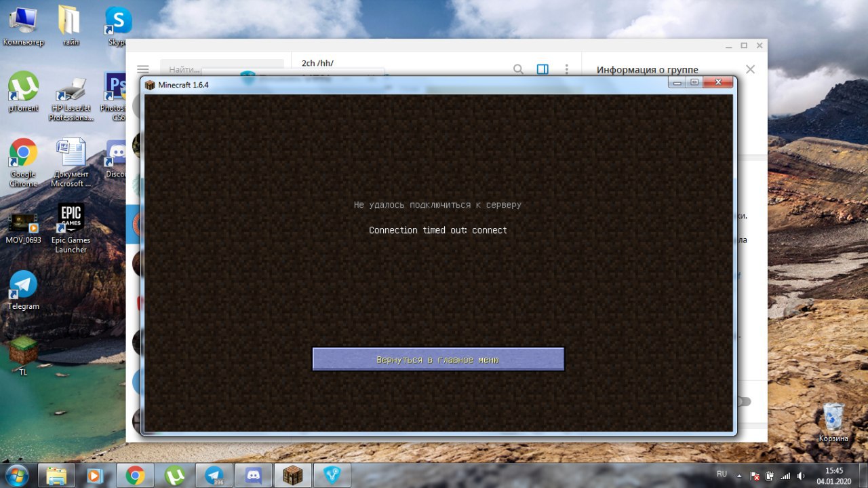Open network signal icon in tray

(785, 476)
